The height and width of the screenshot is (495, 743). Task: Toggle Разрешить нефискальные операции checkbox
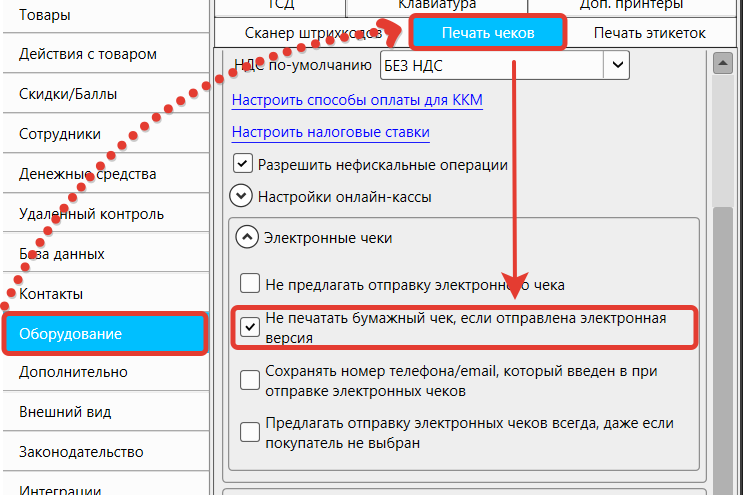click(x=242, y=164)
